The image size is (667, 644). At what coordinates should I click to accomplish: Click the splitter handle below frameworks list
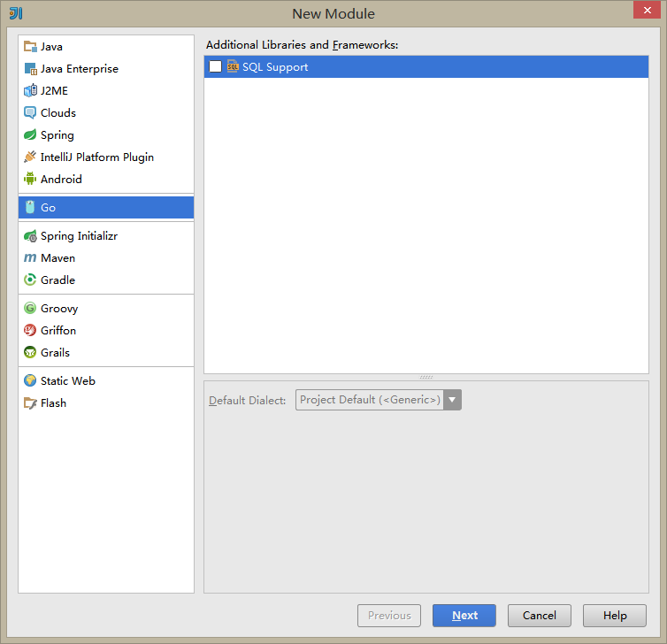[x=426, y=377]
